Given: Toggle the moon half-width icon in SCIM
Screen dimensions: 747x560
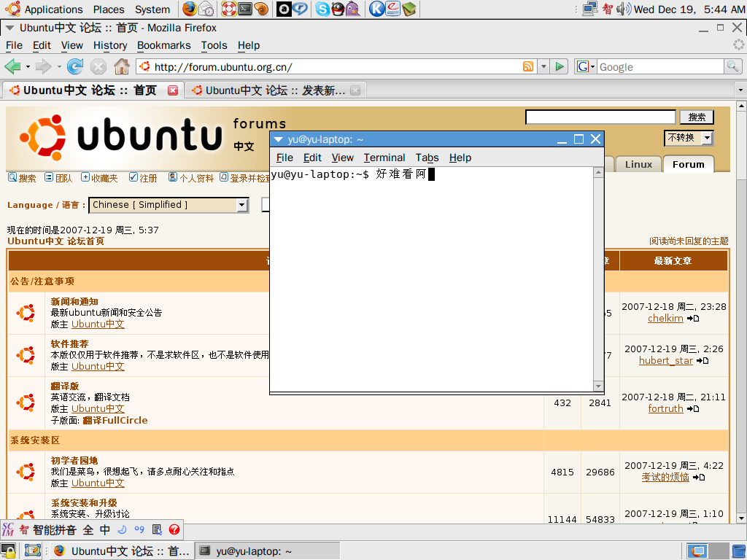Looking at the screenshot, I should point(122,529).
